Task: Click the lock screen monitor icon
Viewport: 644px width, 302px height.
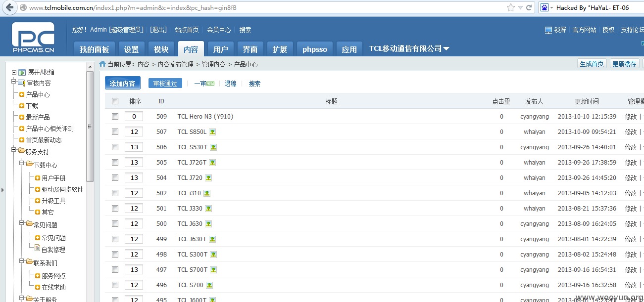Action: click(x=548, y=30)
